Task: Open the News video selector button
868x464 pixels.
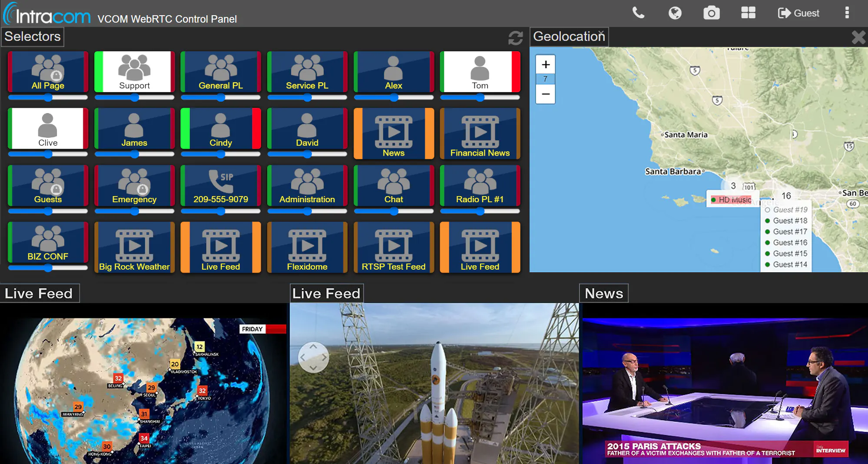Action: [x=394, y=134]
